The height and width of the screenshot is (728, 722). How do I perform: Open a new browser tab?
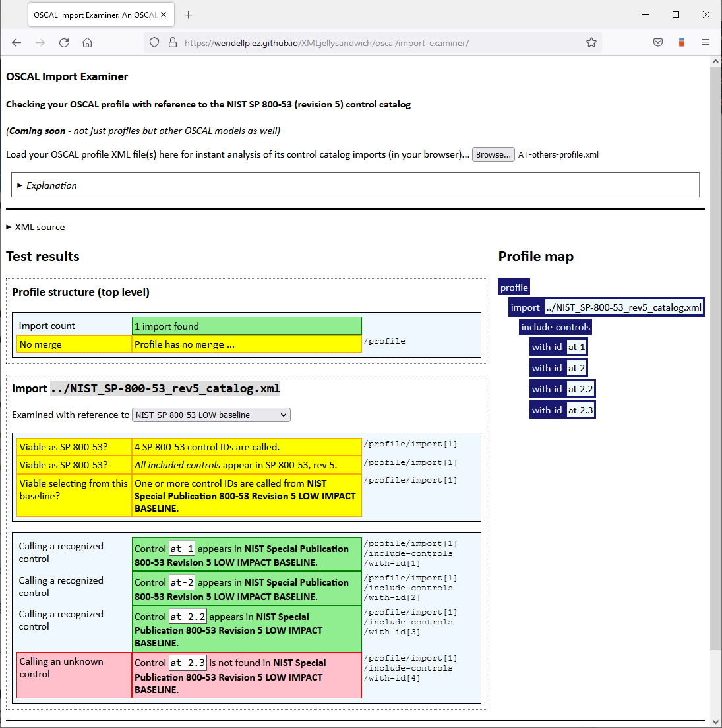188,15
